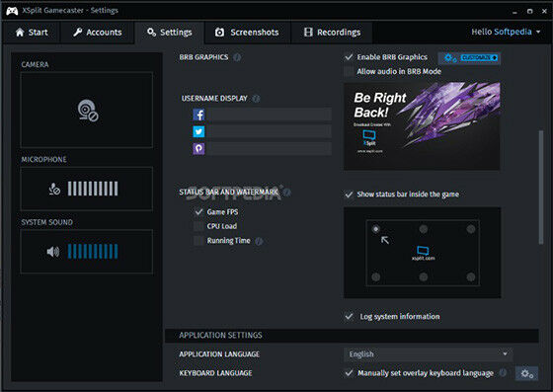The height and width of the screenshot is (392, 553).
Task: Toggle Enable BRB Graphics checkbox
Action: 349,57
